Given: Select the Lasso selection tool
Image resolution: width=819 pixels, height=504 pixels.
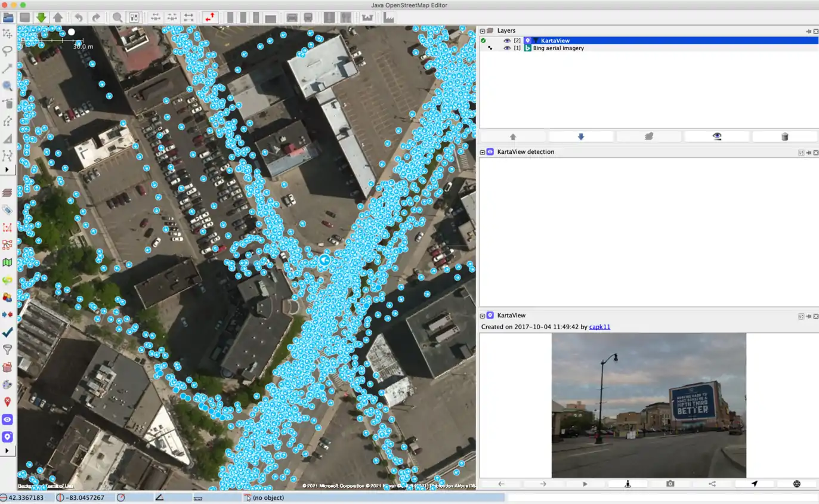Looking at the screenshot, I should 7,51.
